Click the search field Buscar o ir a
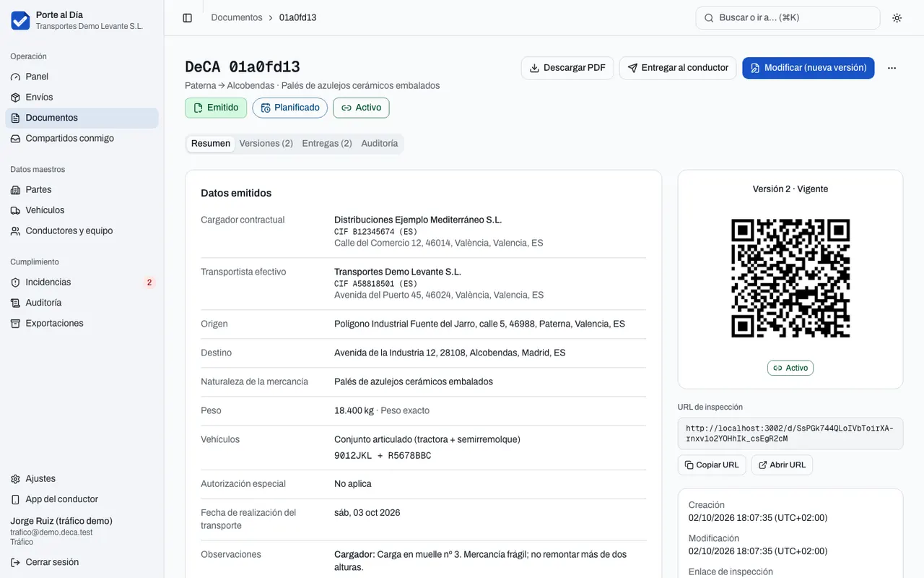Screen dimensions: 924x578 click(x=788, y=17)
